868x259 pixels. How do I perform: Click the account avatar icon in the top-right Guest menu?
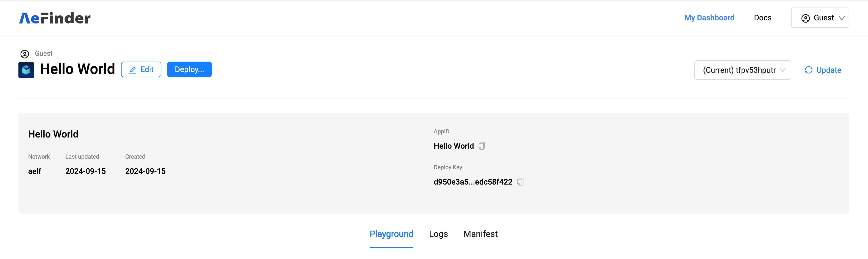point(805,18)
